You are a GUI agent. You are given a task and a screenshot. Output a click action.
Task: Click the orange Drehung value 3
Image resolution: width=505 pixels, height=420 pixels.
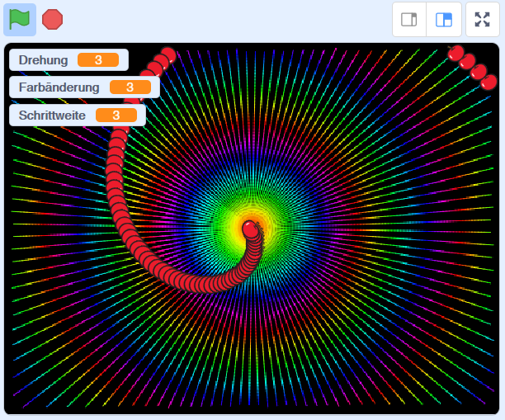(98, 60)
